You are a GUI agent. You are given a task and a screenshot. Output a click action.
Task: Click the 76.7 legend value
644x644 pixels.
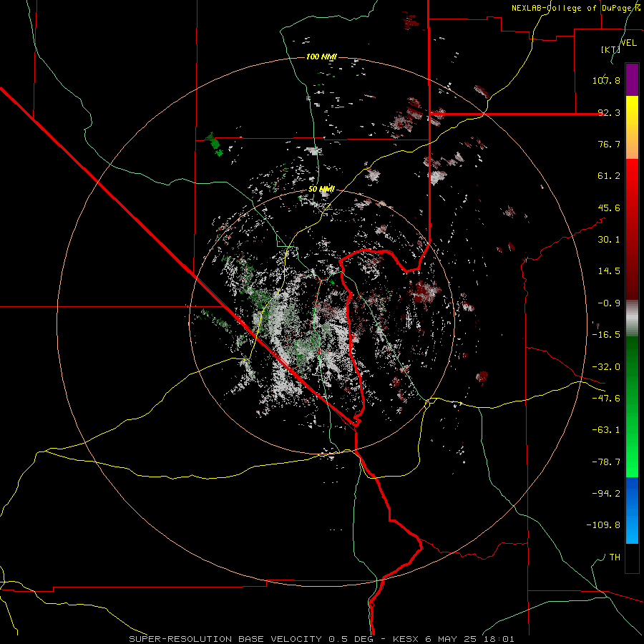point(609,144)
